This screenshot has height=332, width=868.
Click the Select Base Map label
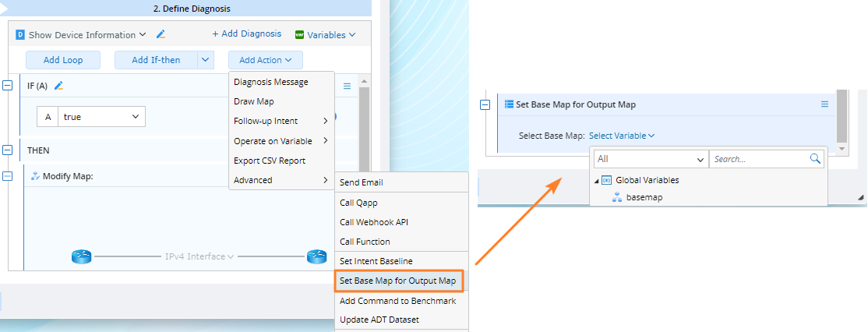pos(552,136)
